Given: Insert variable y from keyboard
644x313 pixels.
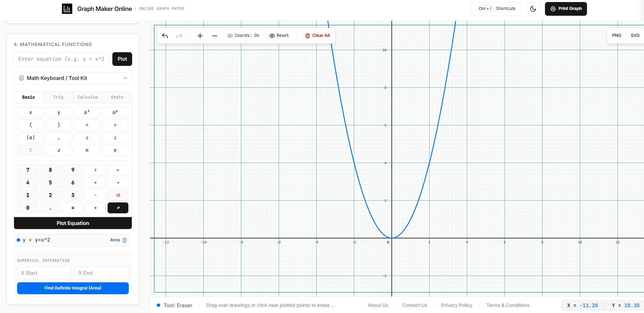Looking at the screenshot, I should point(59,112).
